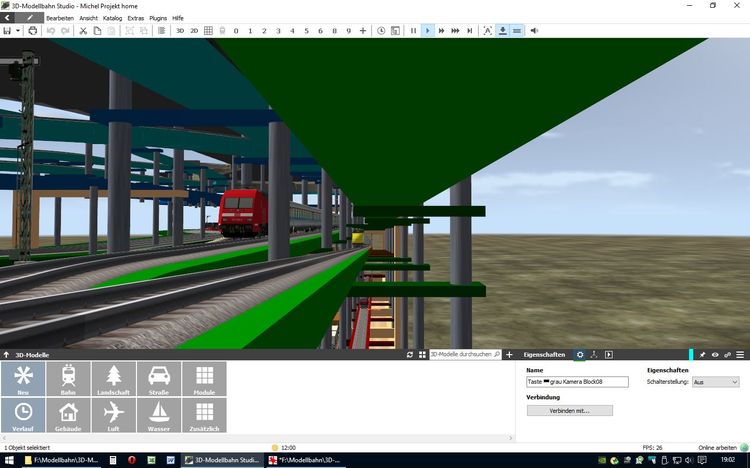Select camera preset 6
Image resolution: width=750 pixels, height=468 pixels.
[320, 31]
